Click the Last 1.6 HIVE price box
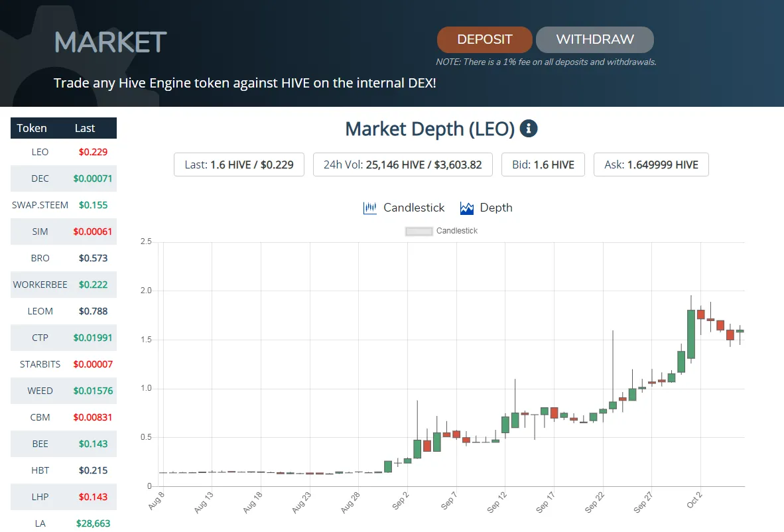Viewport: 784px width, 532px height. coord(239,165)
